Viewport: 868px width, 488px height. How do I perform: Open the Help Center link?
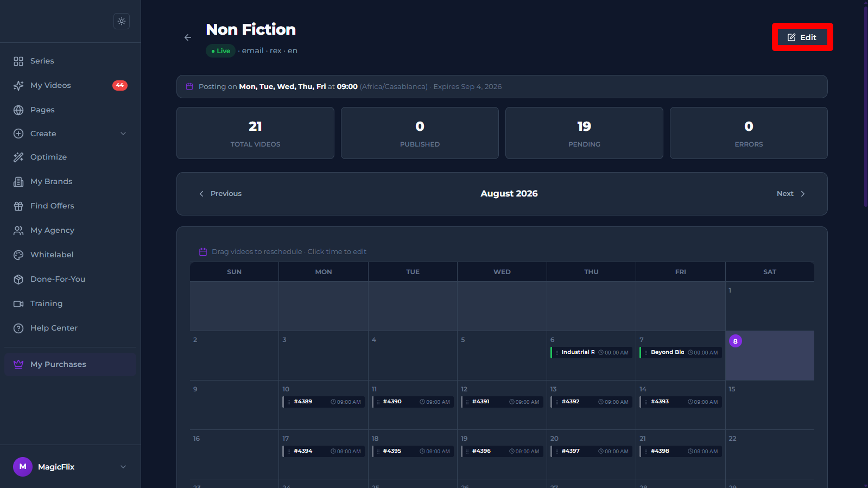(x=70, y=328)
